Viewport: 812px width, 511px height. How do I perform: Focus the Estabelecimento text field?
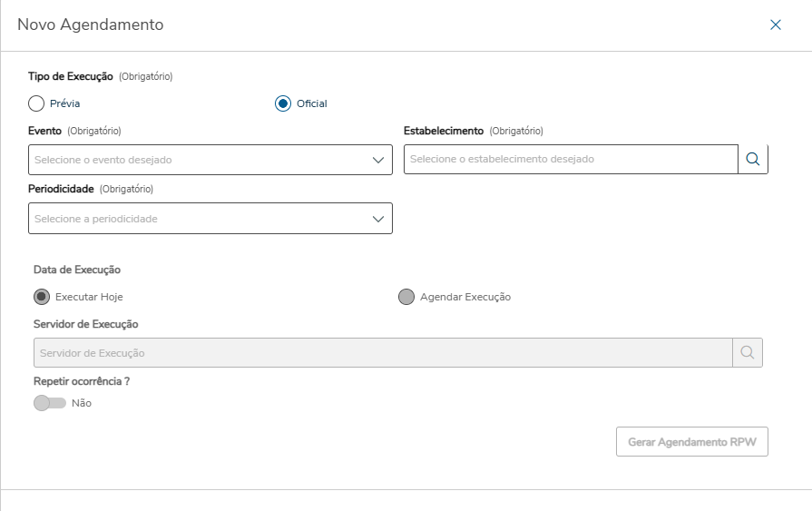click(x=570, y=159)
